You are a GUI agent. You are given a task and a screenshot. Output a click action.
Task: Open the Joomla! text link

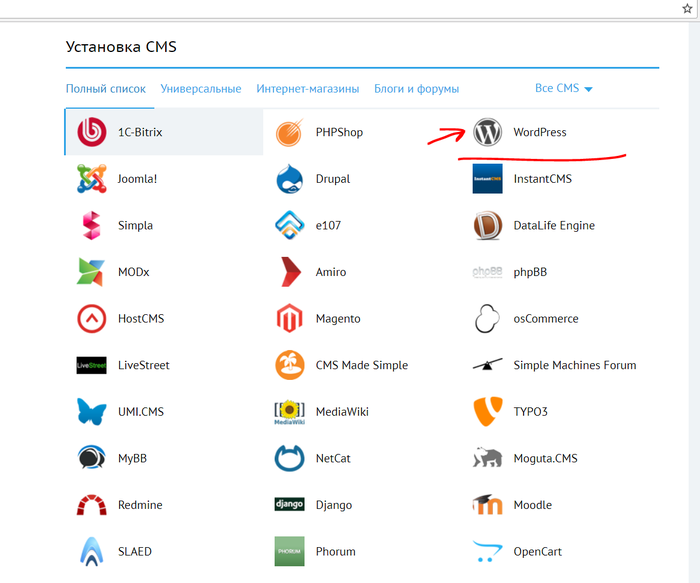pos(138,179)
